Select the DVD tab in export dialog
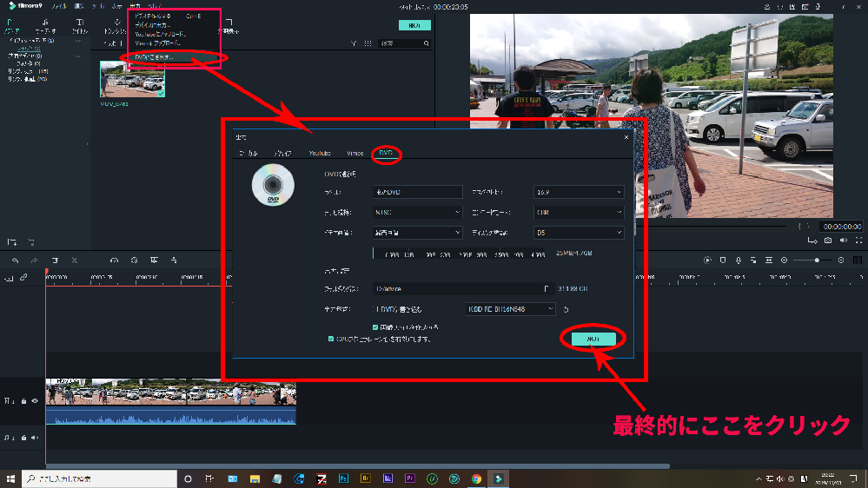The image size is (868, 488). click(386, 153)
